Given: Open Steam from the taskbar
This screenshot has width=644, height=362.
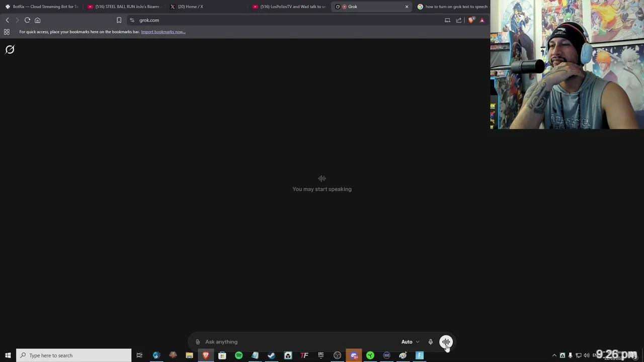Looking at the screenshot, I should [271, 355].
